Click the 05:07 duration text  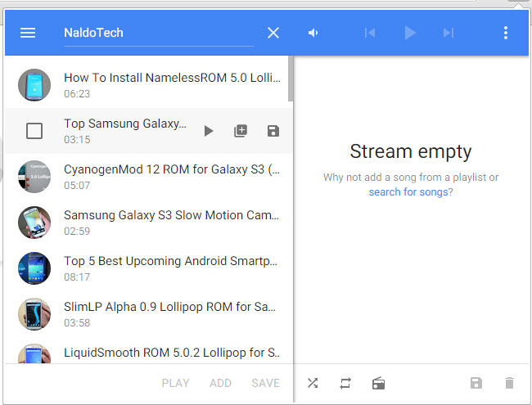coord(77,186)
